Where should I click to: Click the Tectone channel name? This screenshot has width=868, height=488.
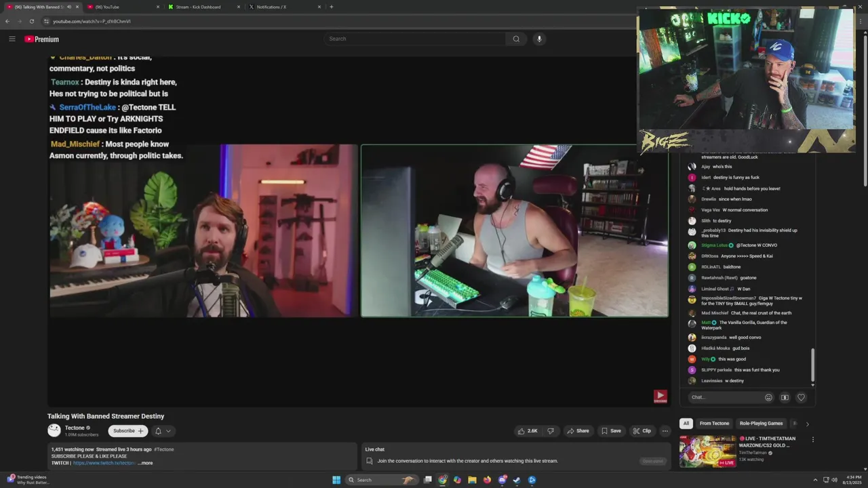click(x=75, y=428)
